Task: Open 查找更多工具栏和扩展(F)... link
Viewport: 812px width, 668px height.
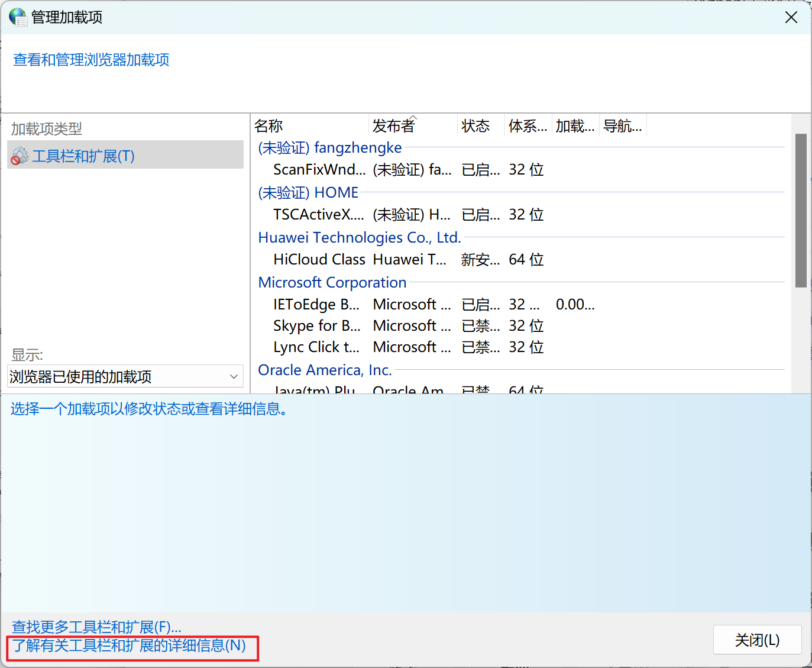Action: tap(96, 627)
